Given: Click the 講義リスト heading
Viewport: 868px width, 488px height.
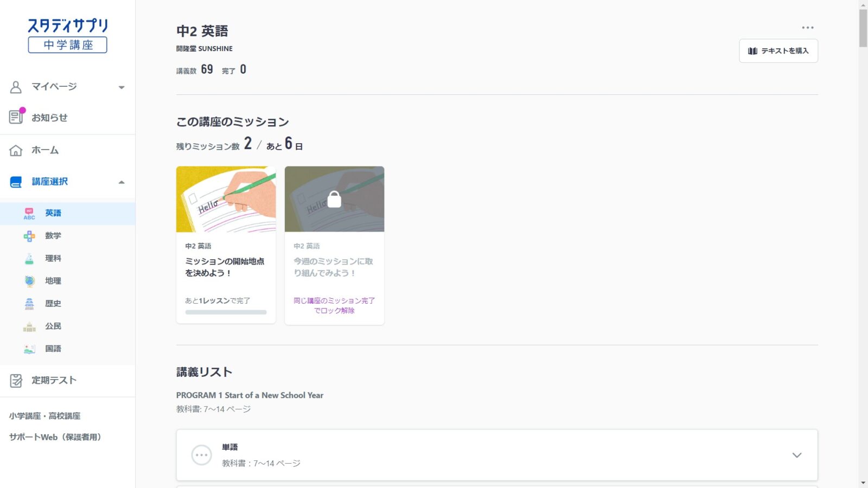Looking at the screenshot, I should click(x=205, y=372).
